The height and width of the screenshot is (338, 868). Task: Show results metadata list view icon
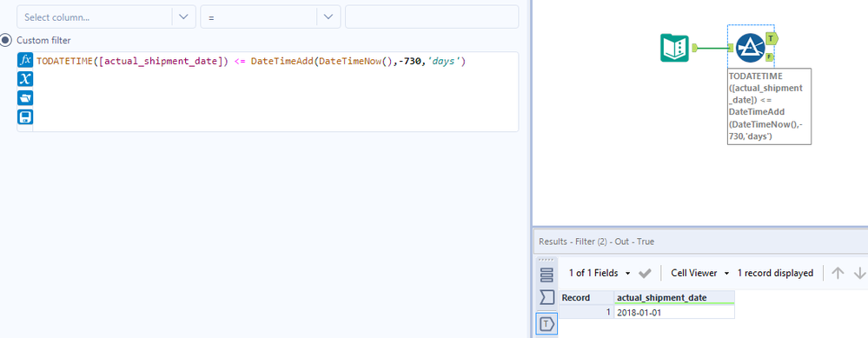click(547, 275)
